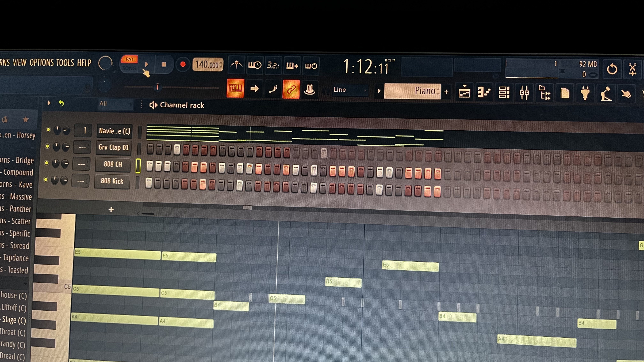Open the OPTIONS menu
Image resolution: width=644 pixels, height=362 pixels.
coord(42,62)
